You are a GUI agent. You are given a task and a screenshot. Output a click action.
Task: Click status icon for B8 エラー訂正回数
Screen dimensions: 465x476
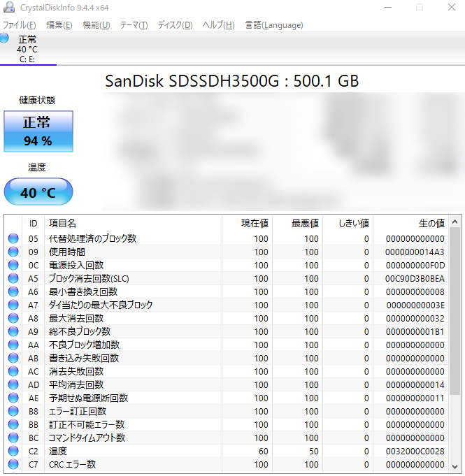tap(13, 411)
